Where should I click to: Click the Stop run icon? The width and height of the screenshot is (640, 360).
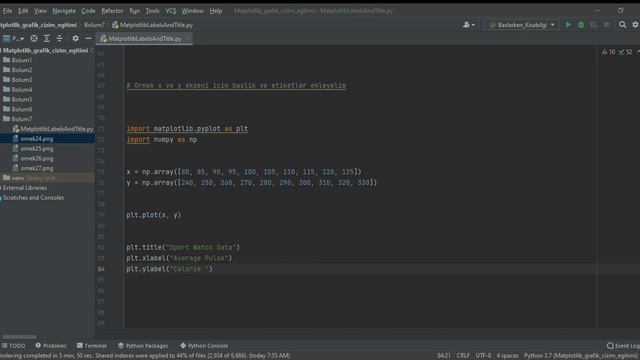pyautogui.click(x=607, y=25)
